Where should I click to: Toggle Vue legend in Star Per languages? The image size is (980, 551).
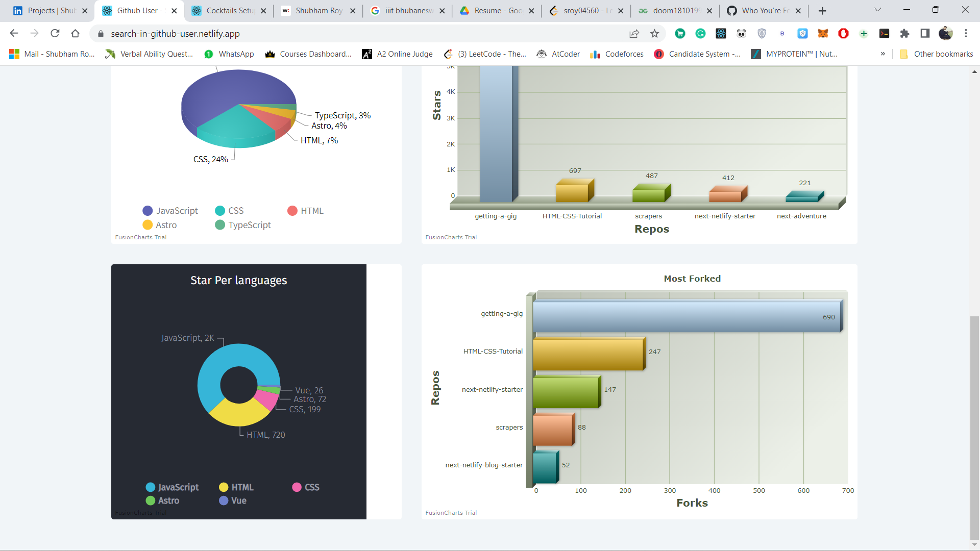[x=233, y=500]
